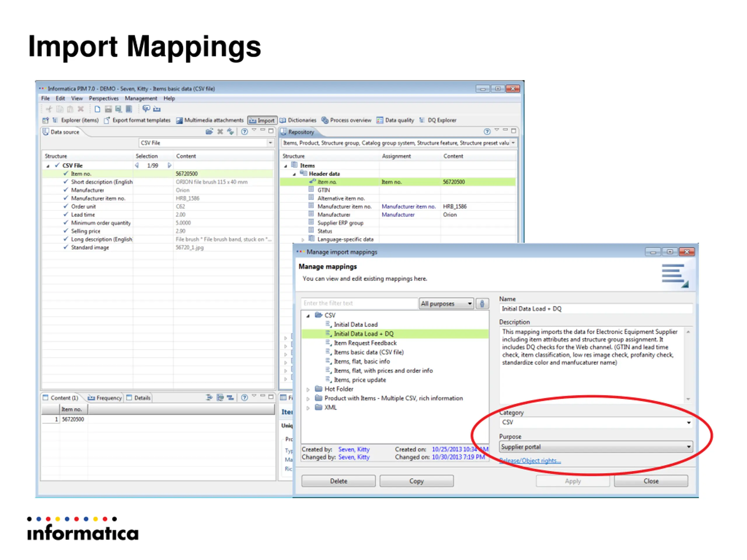
Task: Click the Save toolbar icon
Action: pos(108,109)
